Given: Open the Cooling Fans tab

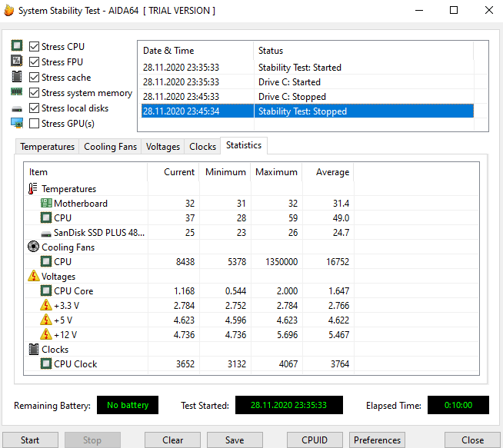Looking at the screenshot, I should (110, 147).
